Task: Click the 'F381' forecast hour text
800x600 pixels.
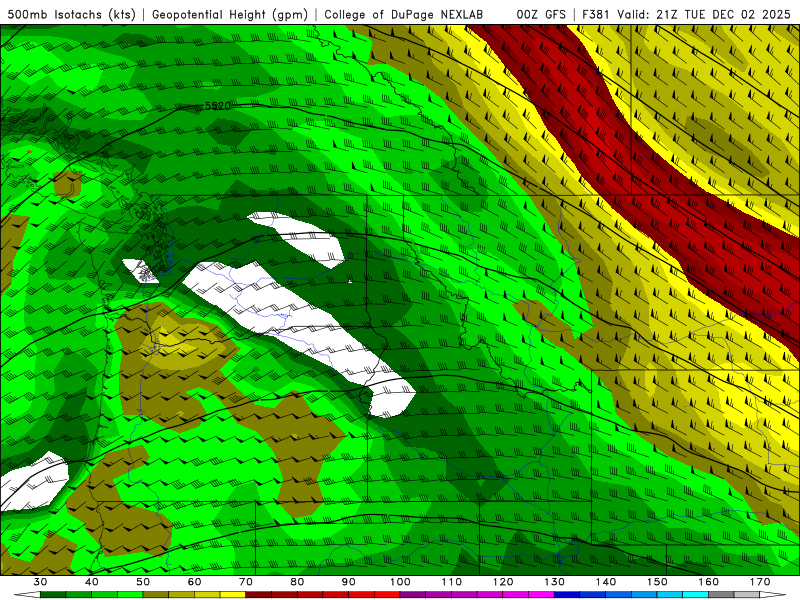Action: click(595, 14)
